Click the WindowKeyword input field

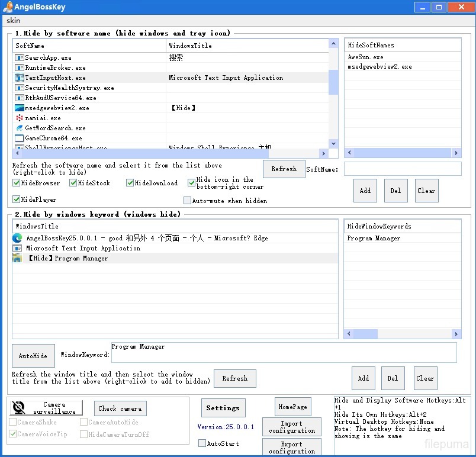pyautogui.click(x=284, y=353)
